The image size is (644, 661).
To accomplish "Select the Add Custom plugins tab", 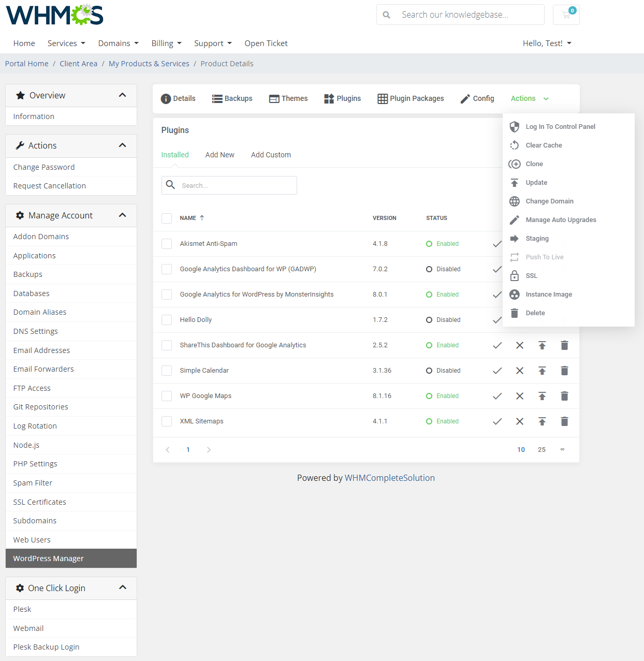I will (x=271, y=155).
